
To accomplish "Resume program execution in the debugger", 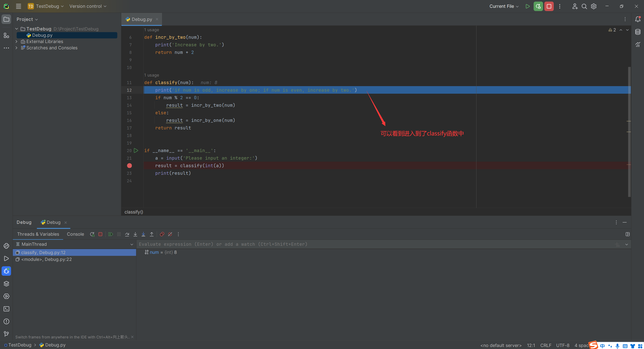I will coord(110,234).
